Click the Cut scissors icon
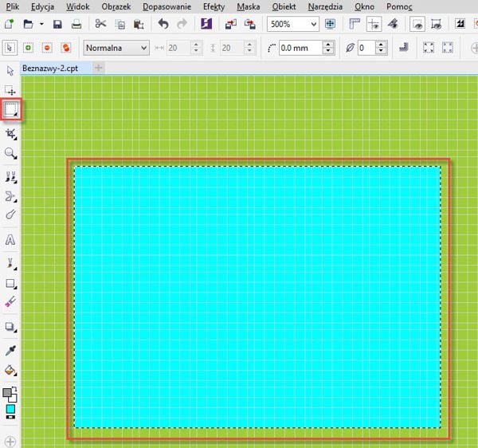 tap(100, 25)
